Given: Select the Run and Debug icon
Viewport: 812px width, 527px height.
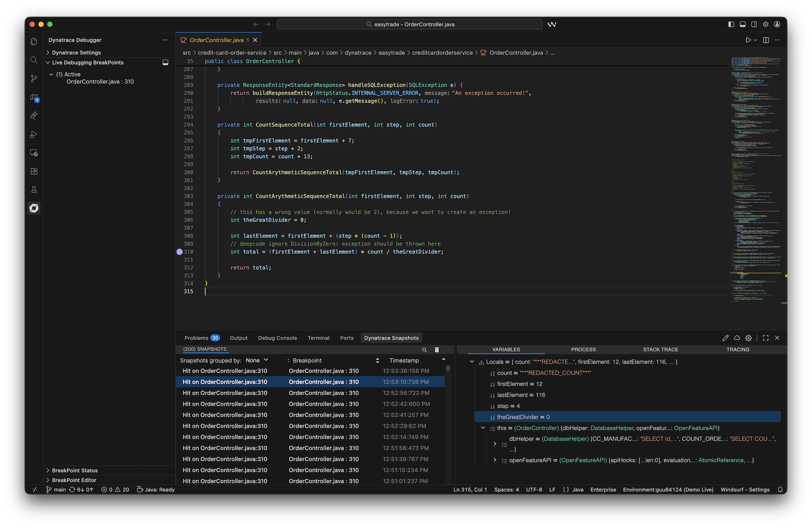Looking at the screenshot, I should point(34,134).
